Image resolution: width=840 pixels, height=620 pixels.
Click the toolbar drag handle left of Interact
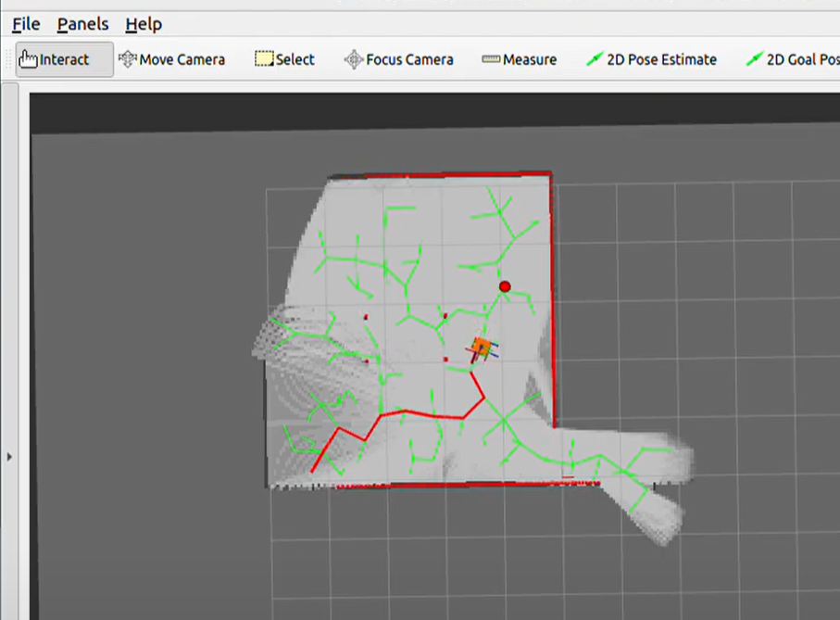point(9,59)
